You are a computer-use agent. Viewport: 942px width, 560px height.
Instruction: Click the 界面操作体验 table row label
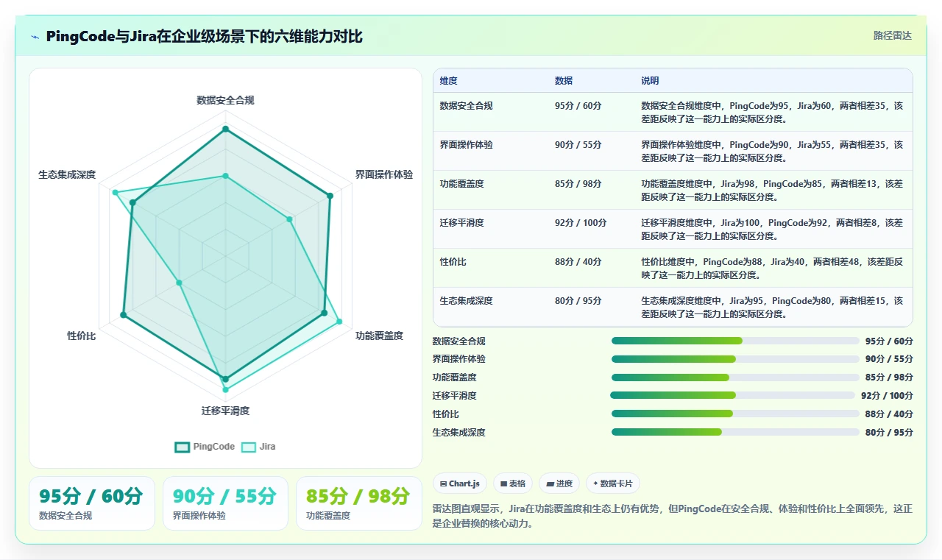click(x=467, y=145)
